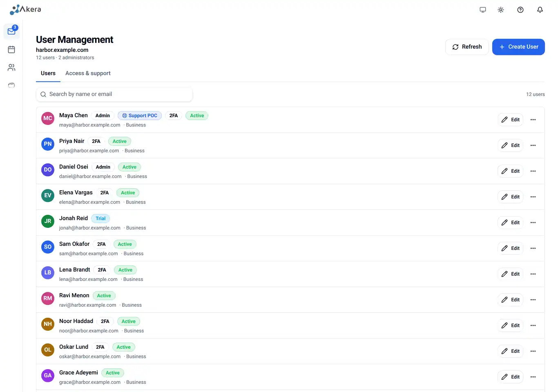Click the email daniel@harbor.example.com
The width and height of the screenshot is (558, 392).
(x=90, y=176)
